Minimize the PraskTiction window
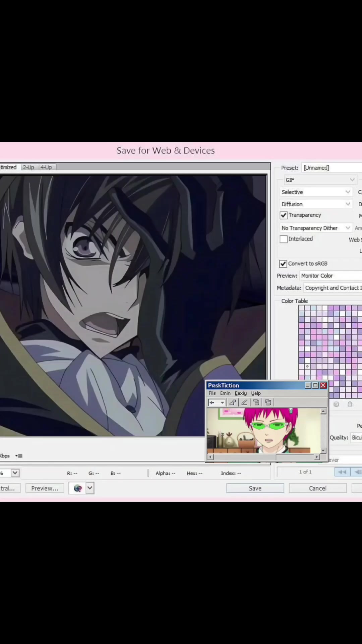362x644 pixels. [x=308, y=385]
